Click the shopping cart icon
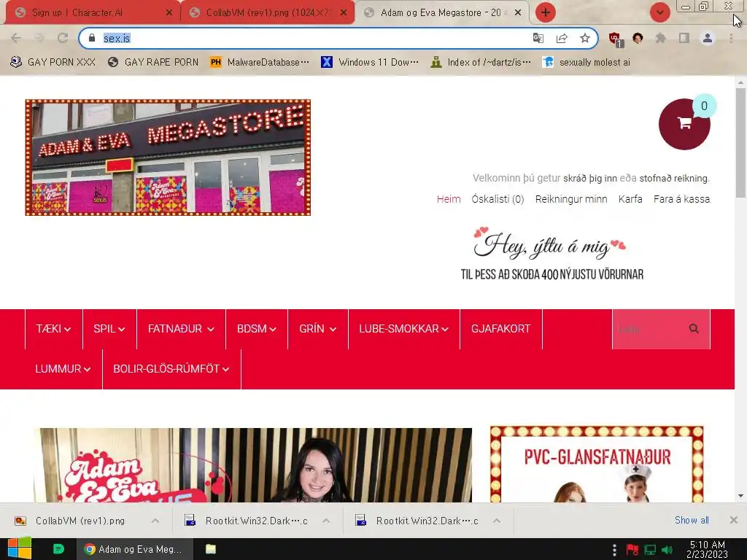Viewport: 747px width, 560px height. [684, 124]
